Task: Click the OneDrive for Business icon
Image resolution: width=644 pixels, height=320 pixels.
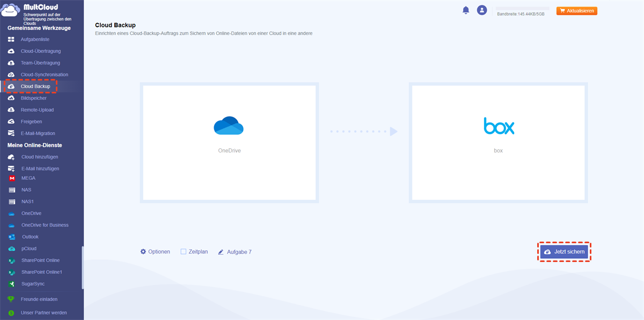Action: point(12,226)
